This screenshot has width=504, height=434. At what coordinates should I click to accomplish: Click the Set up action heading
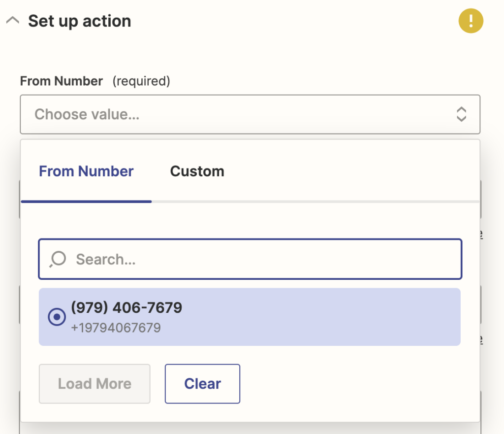click(80, 21)
